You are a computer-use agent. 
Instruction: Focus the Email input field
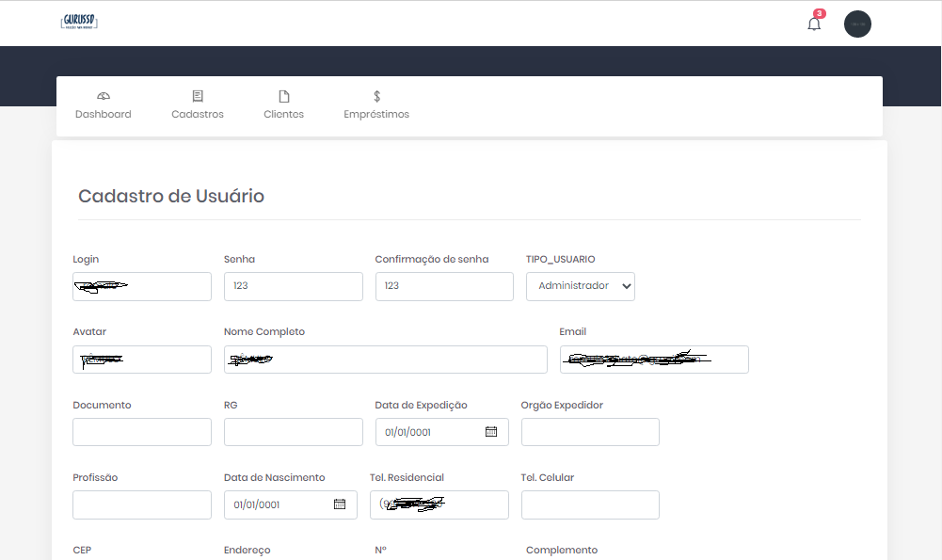[654, 360]
